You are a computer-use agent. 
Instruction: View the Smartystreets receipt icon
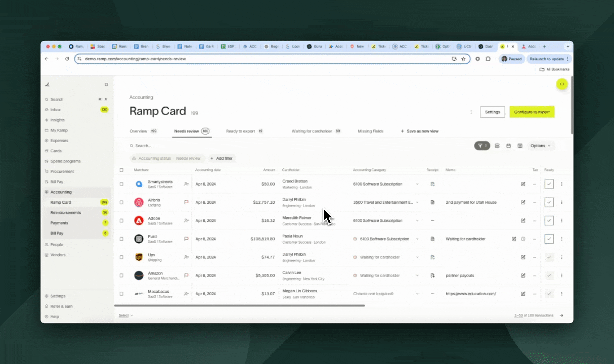tap(432, 184)
